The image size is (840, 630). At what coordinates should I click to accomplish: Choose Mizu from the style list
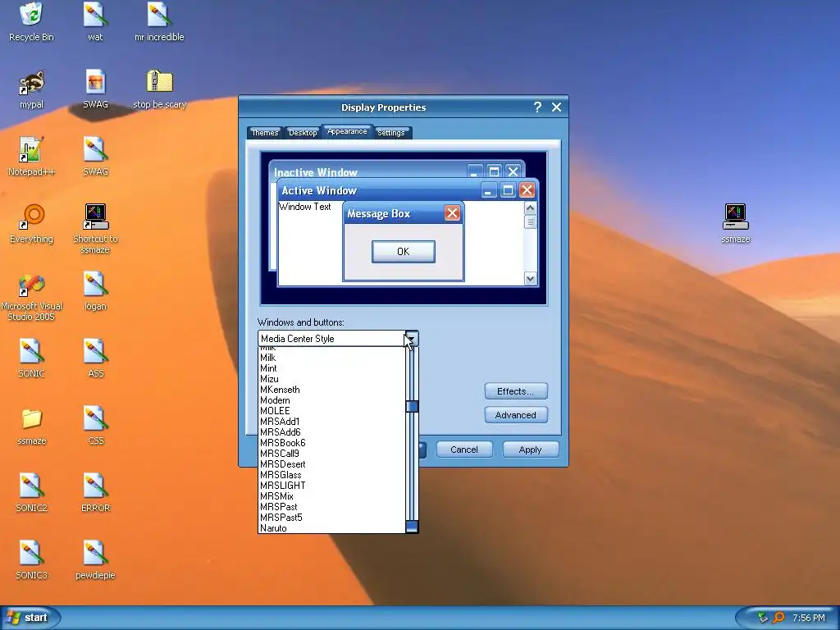tap(331, 379)
